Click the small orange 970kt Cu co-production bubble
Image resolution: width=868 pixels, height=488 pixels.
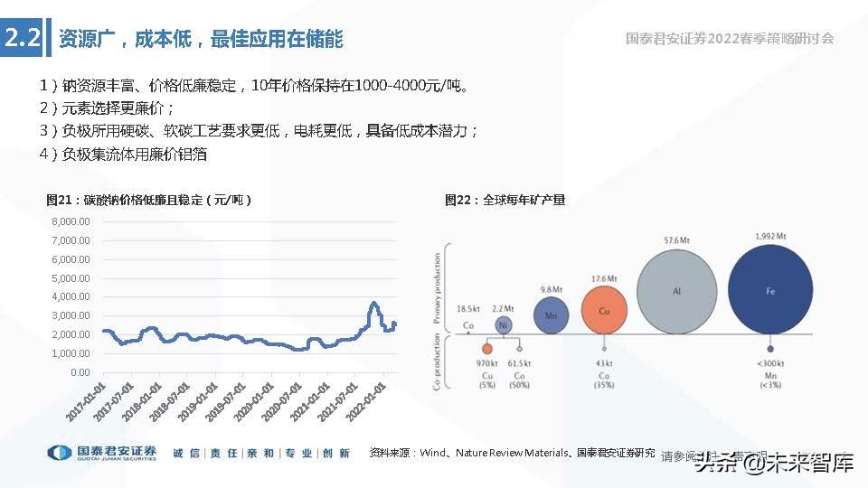click(x=486, y=349)
